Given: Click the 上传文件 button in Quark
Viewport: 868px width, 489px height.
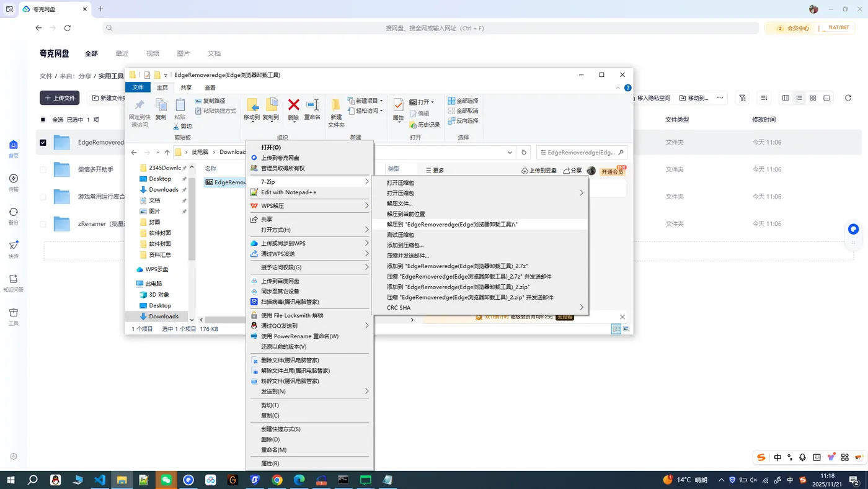Looking at the screenshot, I should pos(60,98).
